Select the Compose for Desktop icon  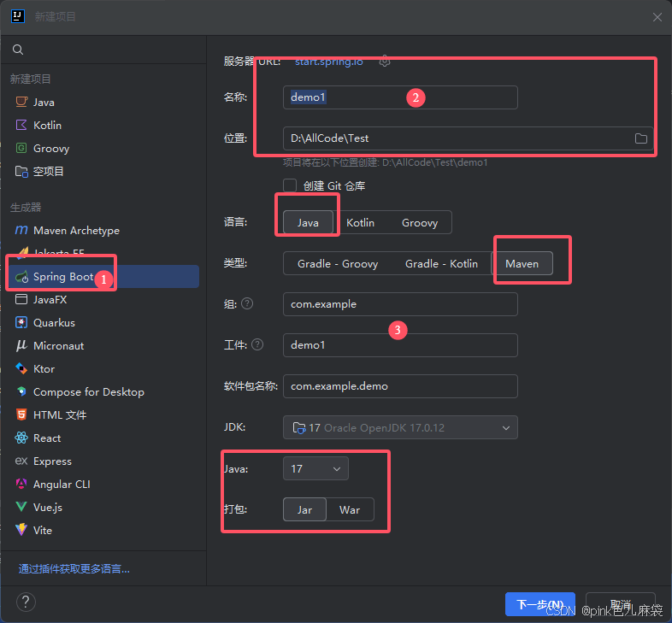pos(21,391)
